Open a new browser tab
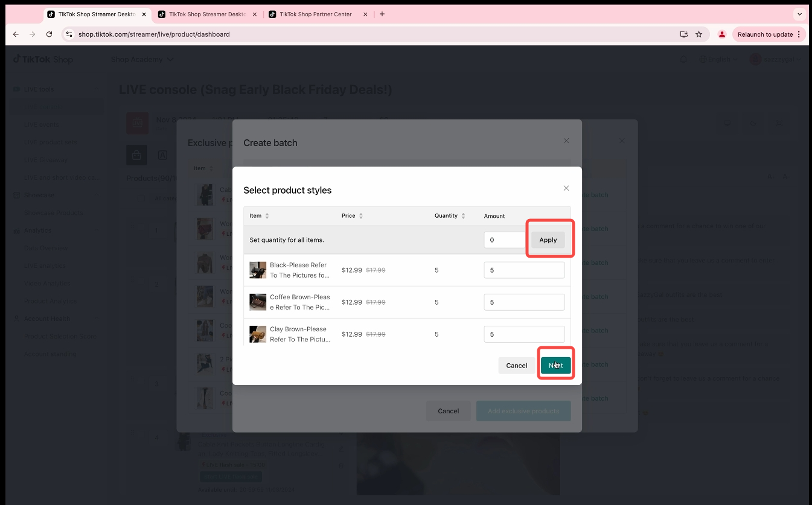Viewport: 812px width, 505px height. point(382,14)
